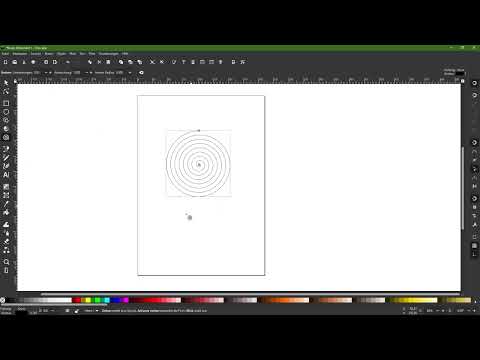Toggle current layer visibility
This screenshot has width=480, height=360.
click(67, 311)
